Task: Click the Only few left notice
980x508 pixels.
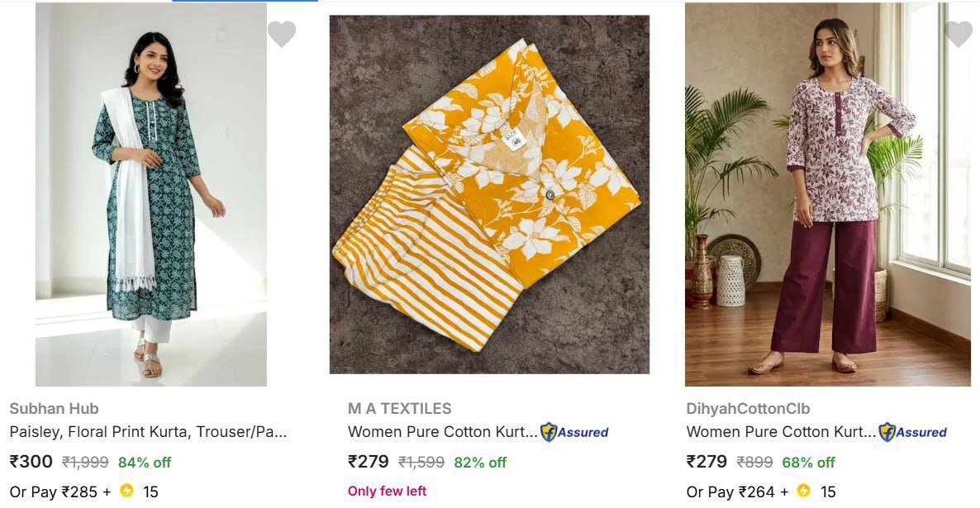Action: [387, 491]
